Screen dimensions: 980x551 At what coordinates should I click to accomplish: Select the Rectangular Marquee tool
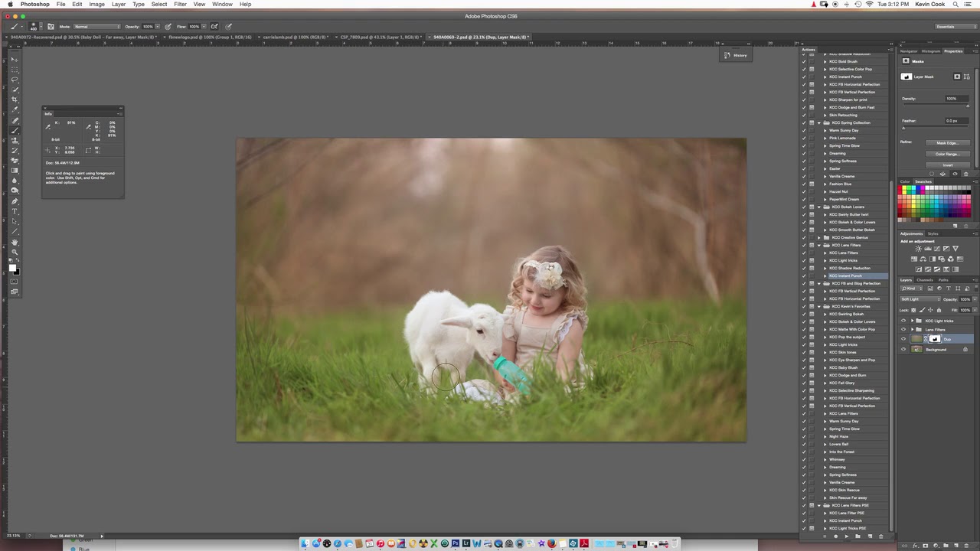click(x=14, y=70)
